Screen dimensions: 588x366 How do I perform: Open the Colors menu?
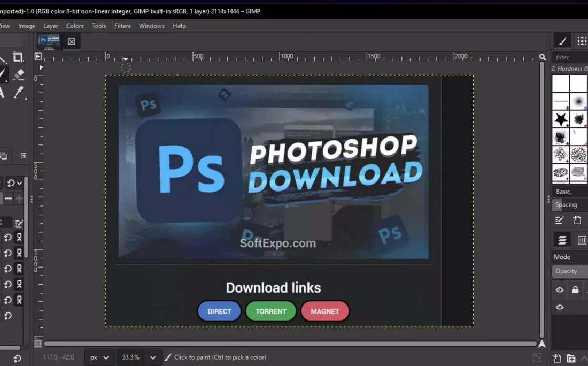pos(75,26)
